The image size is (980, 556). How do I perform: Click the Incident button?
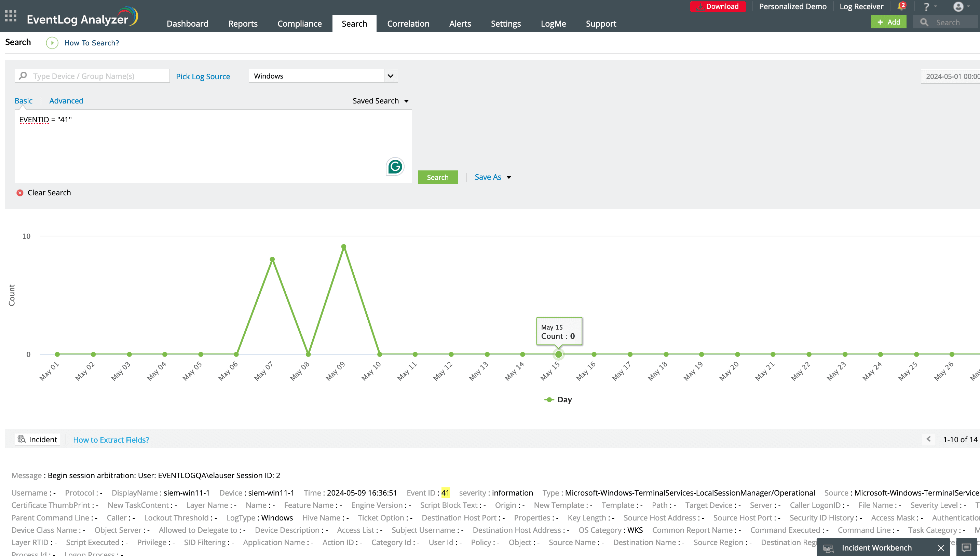[38, 440]
